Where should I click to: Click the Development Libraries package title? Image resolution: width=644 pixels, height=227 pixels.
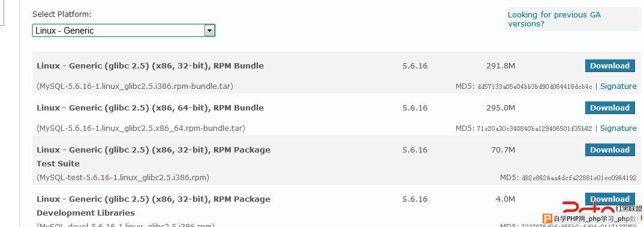point(153,206)
